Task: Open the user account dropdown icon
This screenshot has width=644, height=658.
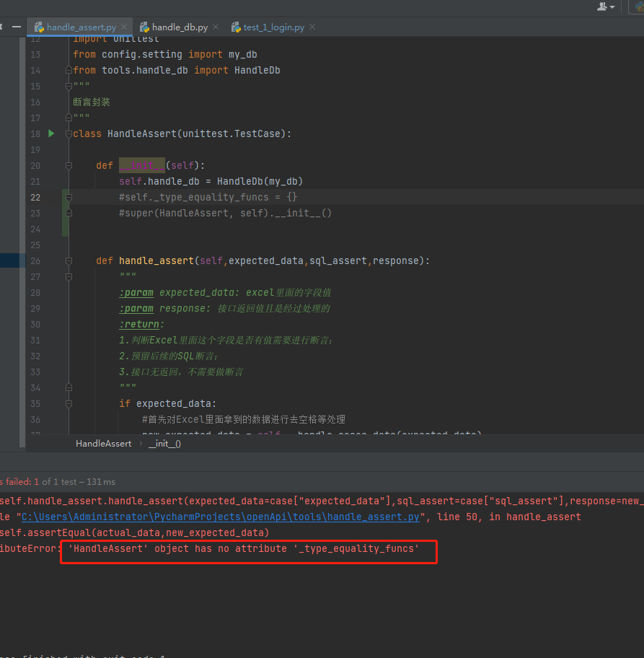Action: coord(605,6)
